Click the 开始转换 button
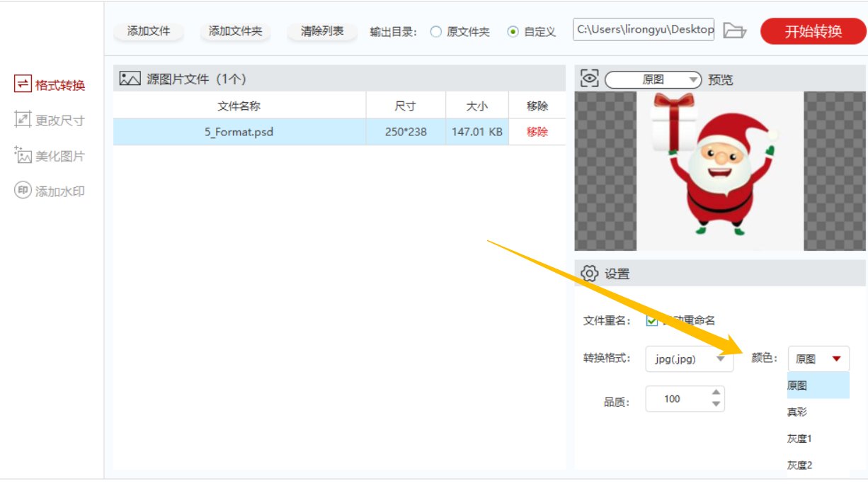This screenshot has height=484, width=868. [x=811, y=30]
